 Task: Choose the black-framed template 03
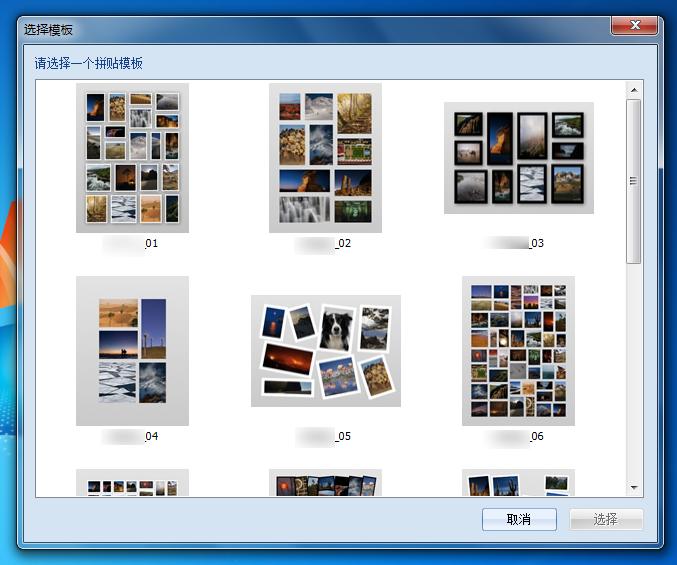pyautogui.click(x=519, y=158)
